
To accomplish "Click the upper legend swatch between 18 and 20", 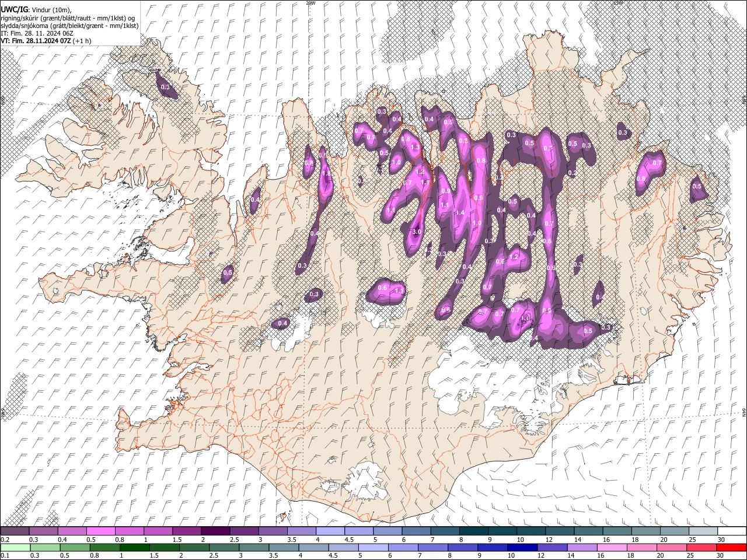I will coord(645,531).
